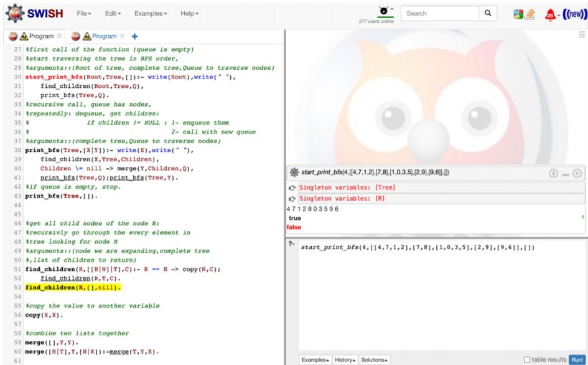Image resolution: width=588 pixels, height=365 pixels.
Task: Click code line 38 print_bfs(Tree,[X|Y])
Action: click(109, 150)
